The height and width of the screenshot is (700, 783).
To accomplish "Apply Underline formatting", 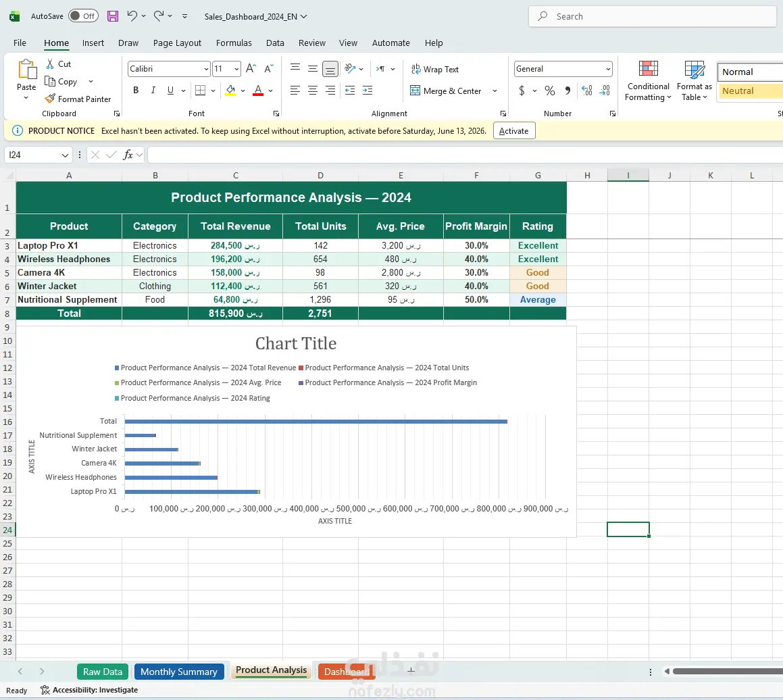I will [170, 91].
